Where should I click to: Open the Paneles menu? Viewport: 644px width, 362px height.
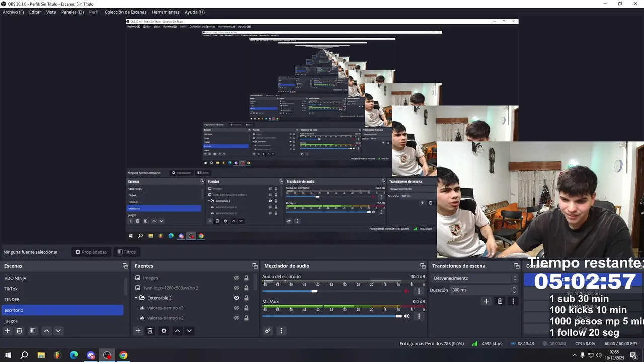pos(72,12)
